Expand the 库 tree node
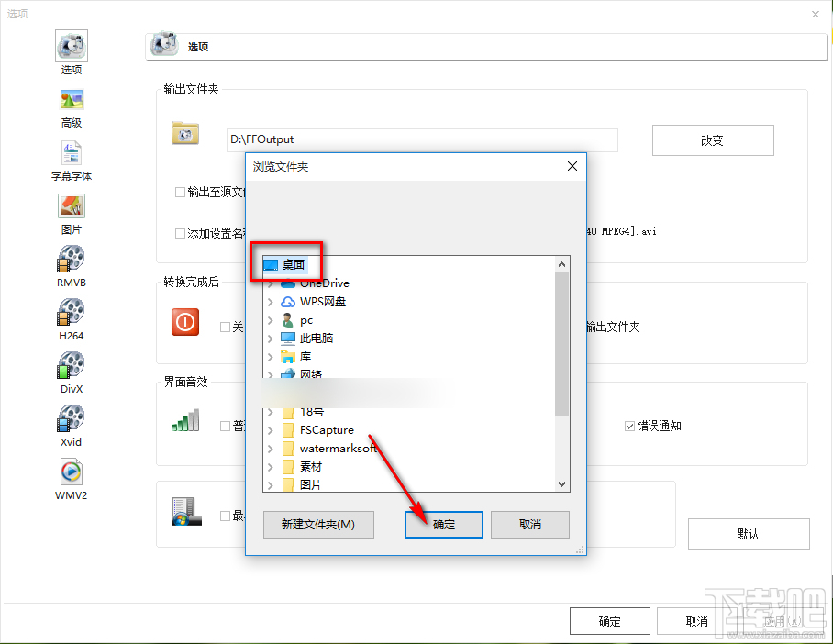The width and height of the screenshot is (833, 644). [x=271, y=357]
